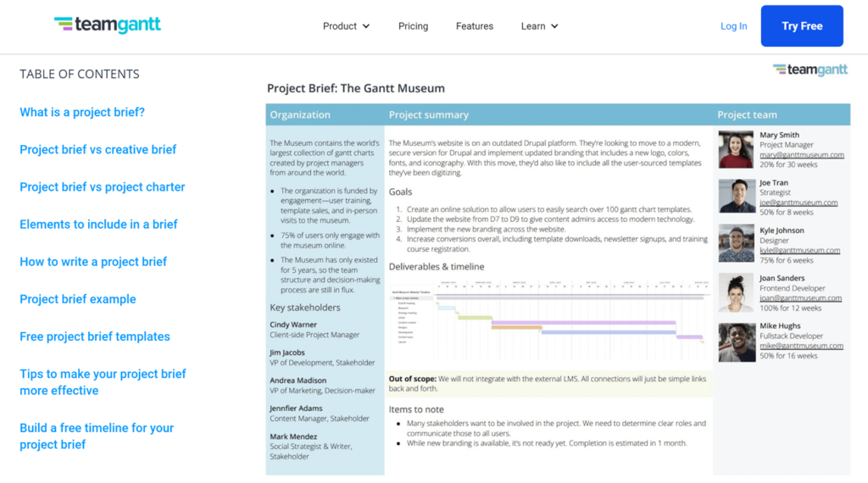Navigate to 'Project brief vs project charter'

[x=102, y=186]
